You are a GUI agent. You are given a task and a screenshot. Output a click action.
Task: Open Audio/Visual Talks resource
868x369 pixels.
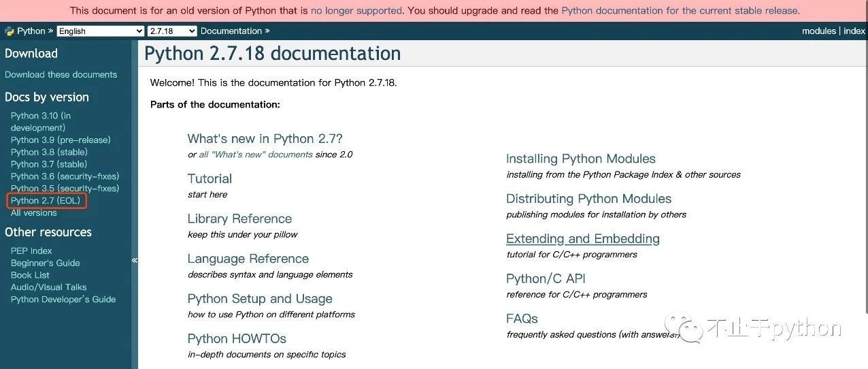coord(49,287)
